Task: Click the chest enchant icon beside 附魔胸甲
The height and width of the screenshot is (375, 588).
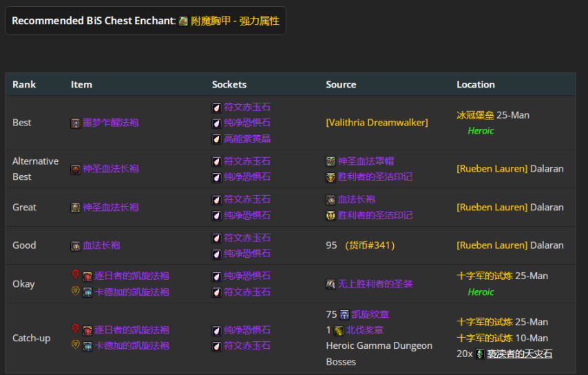Action: click(183, 21)
